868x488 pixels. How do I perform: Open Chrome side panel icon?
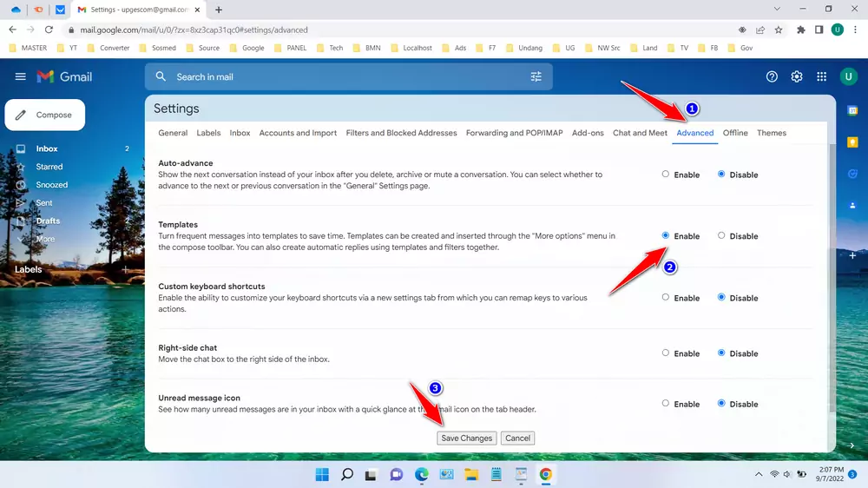(x=819, y=30)
